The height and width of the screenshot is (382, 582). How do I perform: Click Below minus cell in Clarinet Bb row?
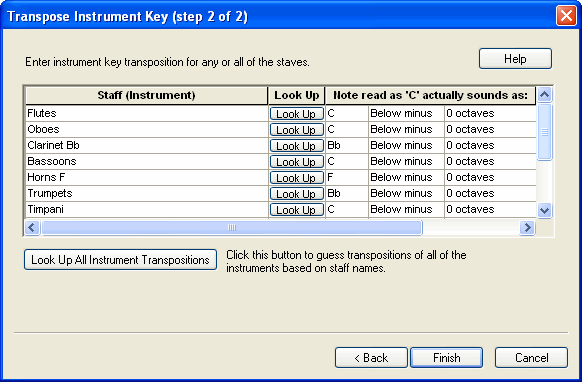coord(406,145)
